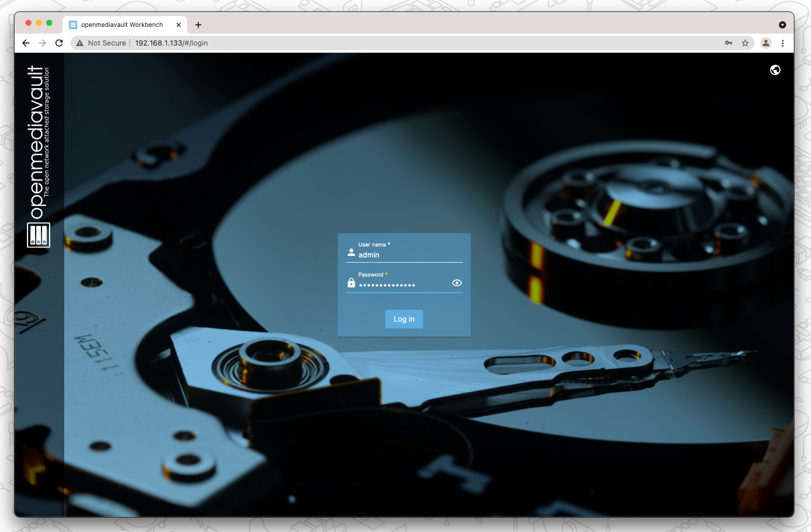Open the saved passwords key icon

[x=729, y=43]
